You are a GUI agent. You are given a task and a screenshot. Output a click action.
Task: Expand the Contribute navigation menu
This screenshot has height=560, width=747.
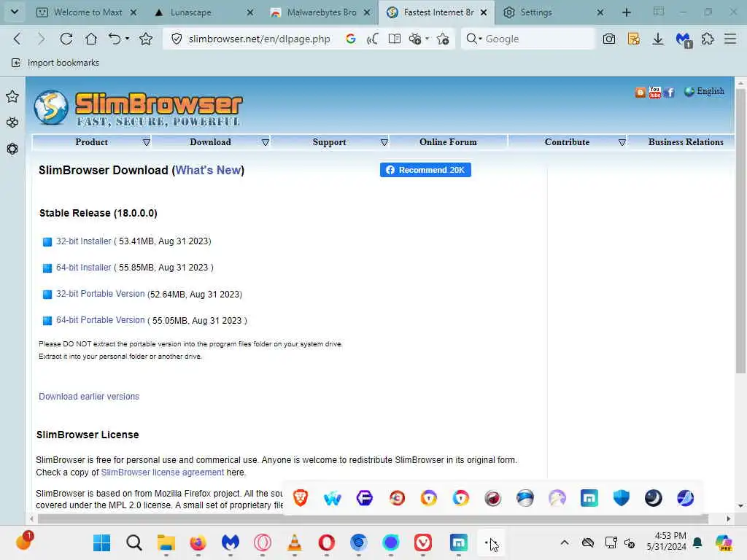pyautogui.click(x=567, y=142)
